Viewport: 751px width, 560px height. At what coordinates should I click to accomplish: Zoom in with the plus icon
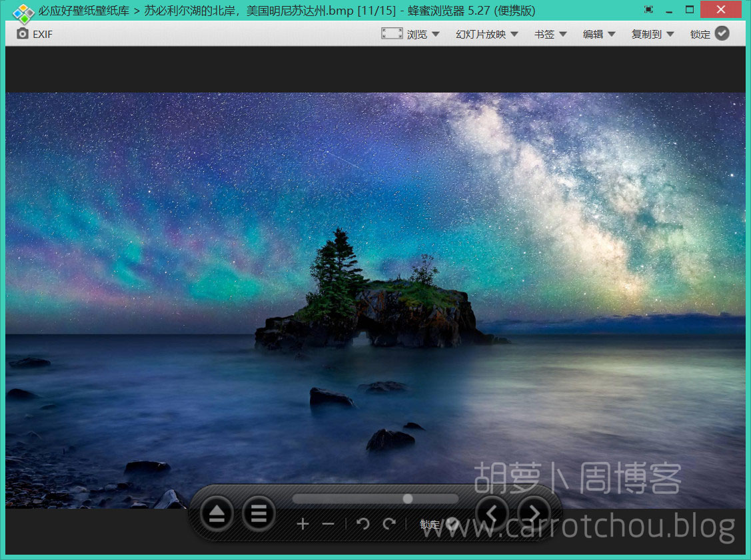303,524
